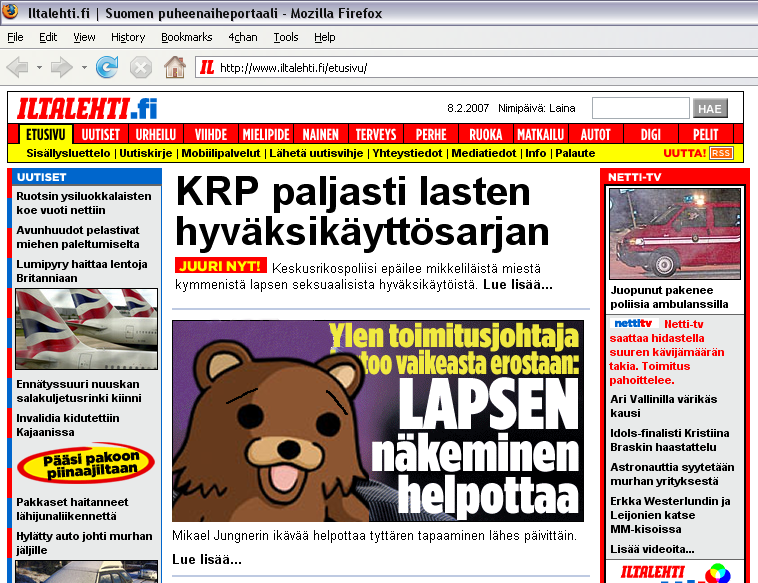
Task: Open the Mediatiedot link
Action: [484, 153]
